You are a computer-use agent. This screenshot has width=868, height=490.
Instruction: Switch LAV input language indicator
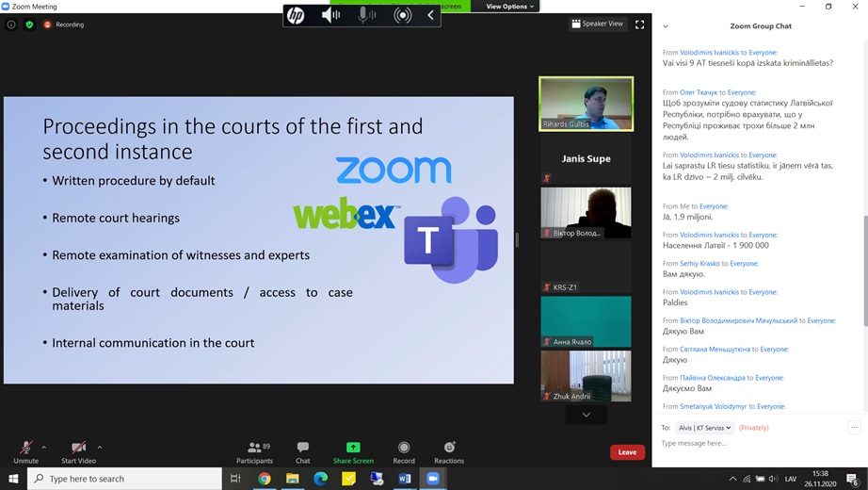point(791,479)
